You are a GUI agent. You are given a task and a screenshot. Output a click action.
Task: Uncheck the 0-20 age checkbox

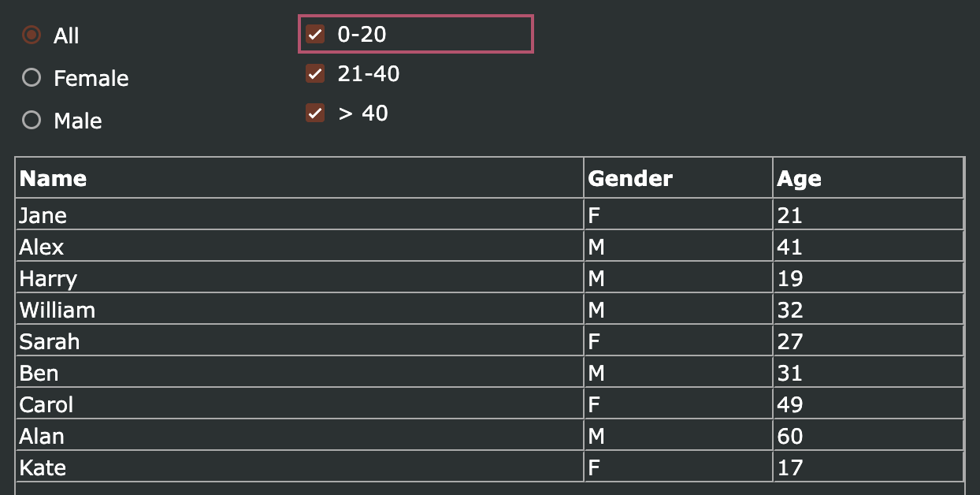(315, 34)
